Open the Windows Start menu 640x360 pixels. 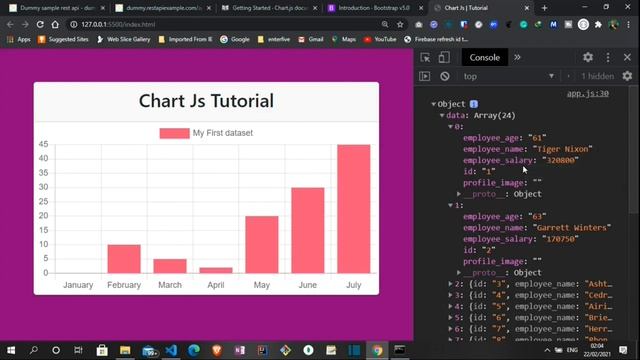pyautogui.click(x=11, y=350)
